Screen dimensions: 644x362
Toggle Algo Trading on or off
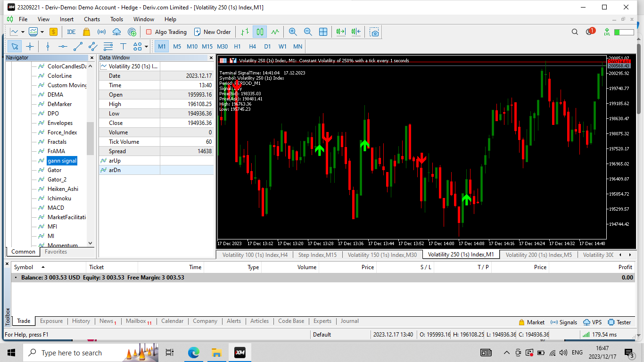166,32
